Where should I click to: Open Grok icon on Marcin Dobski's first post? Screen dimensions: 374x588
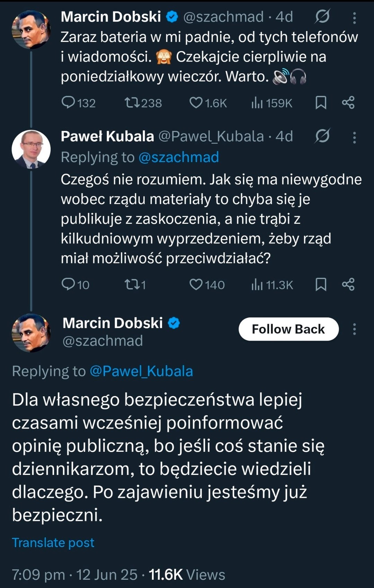(x=322, y=17)
